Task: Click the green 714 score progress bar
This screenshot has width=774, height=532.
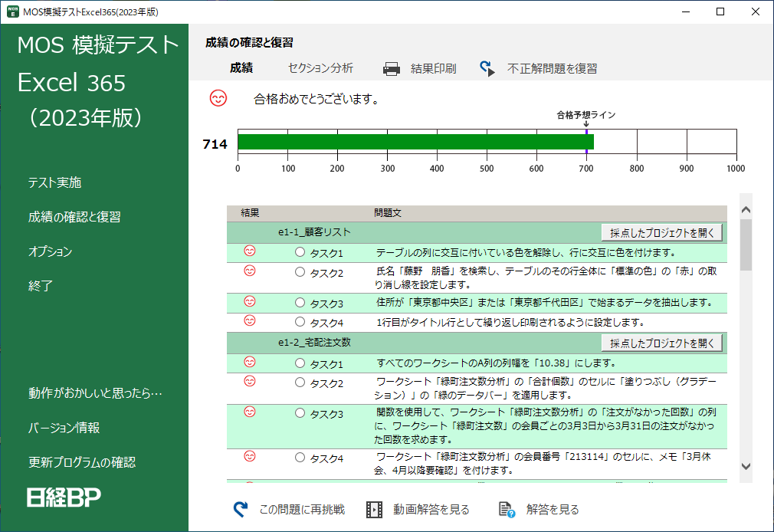Action: click(x=415, y=142)
